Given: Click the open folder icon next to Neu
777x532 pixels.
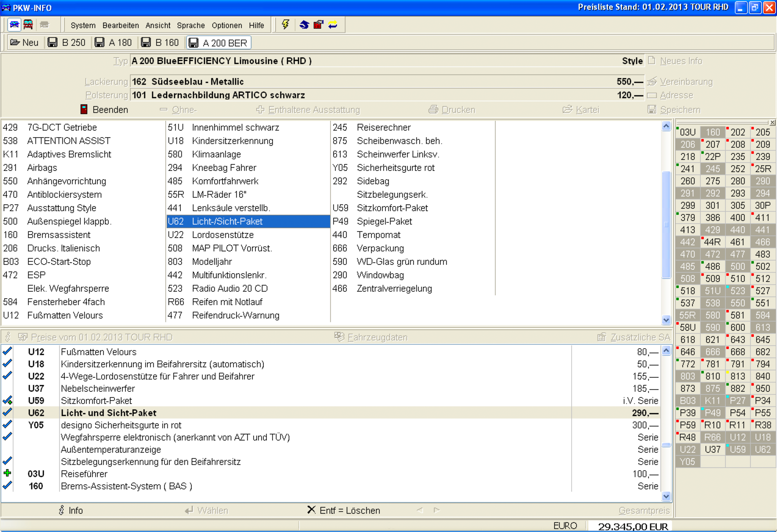Looking at the screenshot, I should (x=15, y=42).
